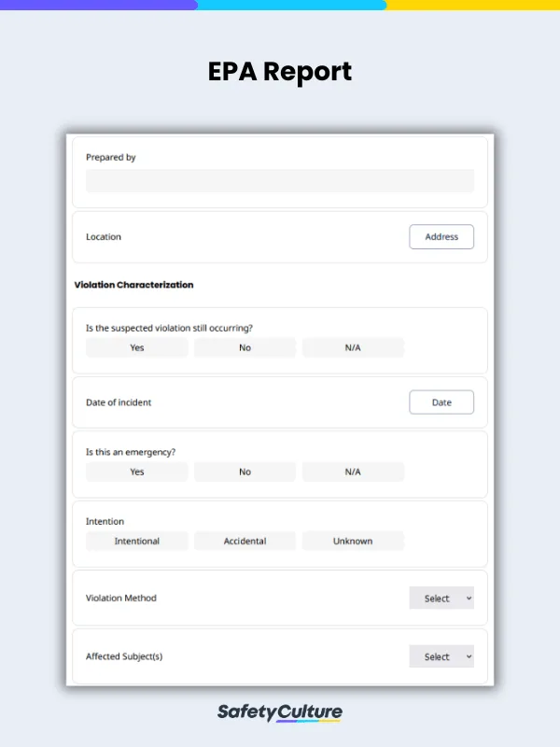Click the Date of incident label
The height and width of the screenshot is (747, 560).
coord(119,402)
